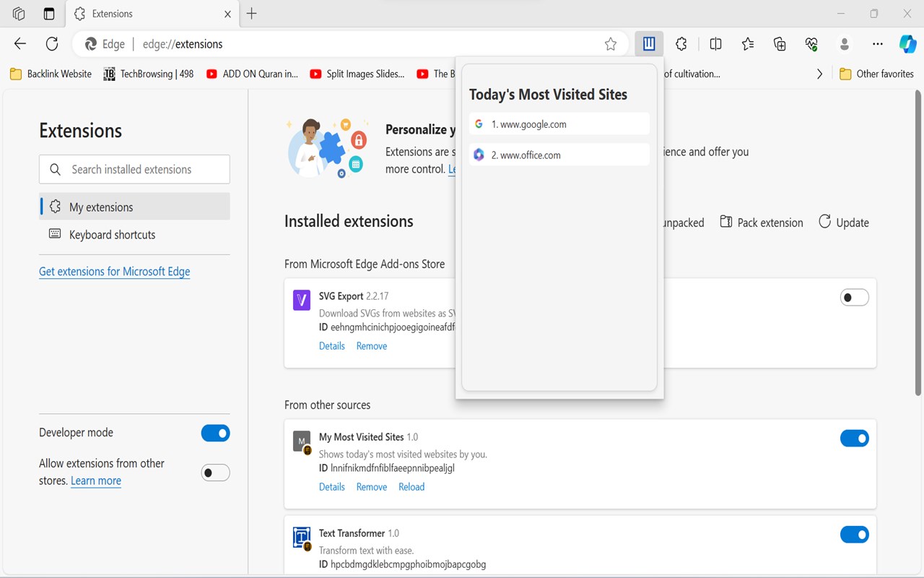Screen dimensions: 924x578
Task: Open Details for My Most Visited Sites
Action: pos(332,487)
